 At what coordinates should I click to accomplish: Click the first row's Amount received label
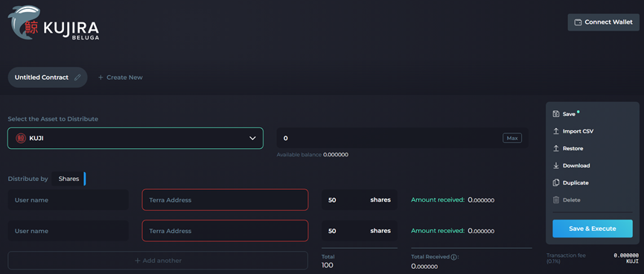pyautogui.click(x=438, y=200)
